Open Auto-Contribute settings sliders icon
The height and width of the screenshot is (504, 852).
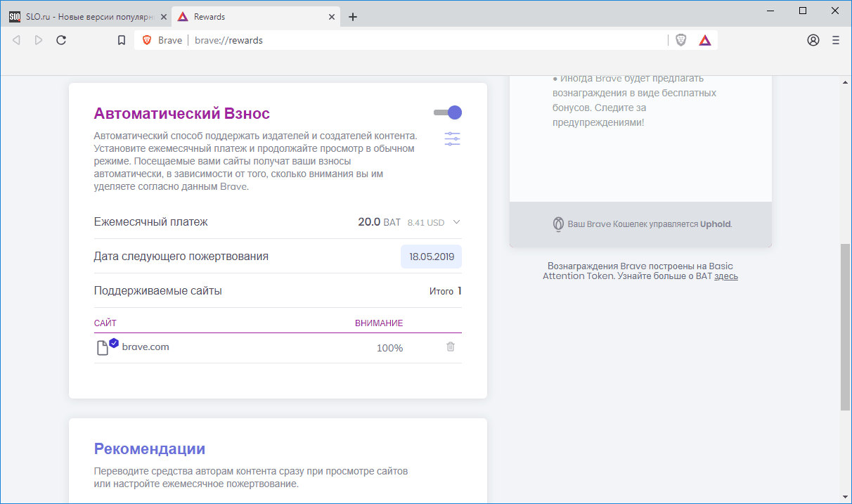coord(453,138)
